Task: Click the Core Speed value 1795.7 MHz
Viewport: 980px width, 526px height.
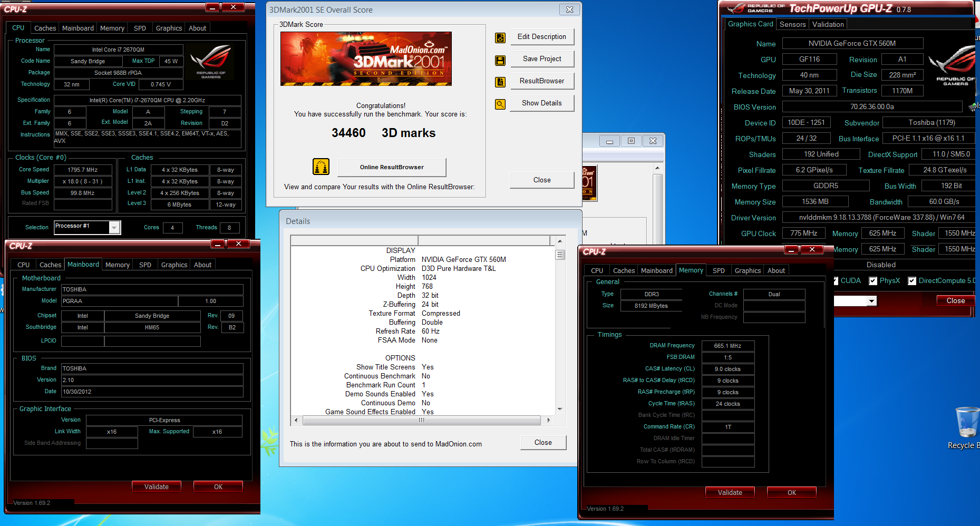Action: 83,170
